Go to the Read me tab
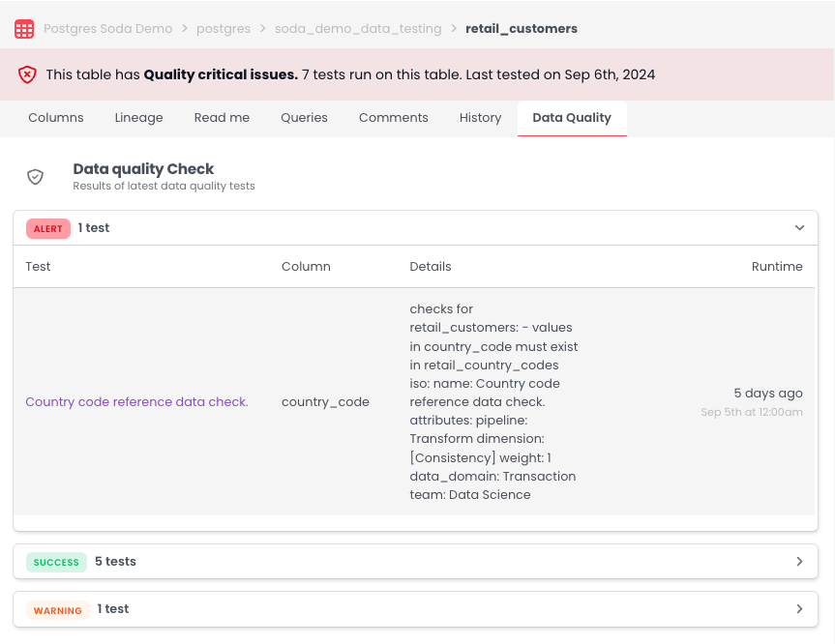The height and width of the screenshot is (644, 835). (x=222, y=118)
